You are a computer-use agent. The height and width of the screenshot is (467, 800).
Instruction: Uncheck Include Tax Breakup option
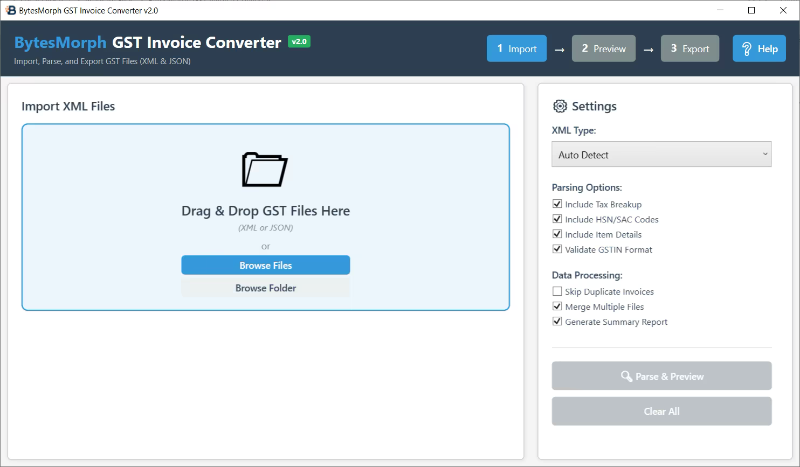(557, 204)
